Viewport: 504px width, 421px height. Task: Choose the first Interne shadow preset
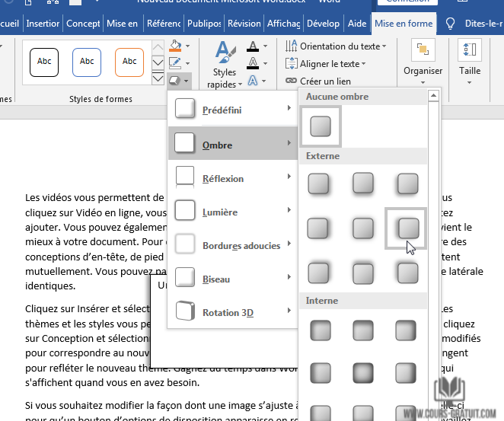[x=321, y=330]
